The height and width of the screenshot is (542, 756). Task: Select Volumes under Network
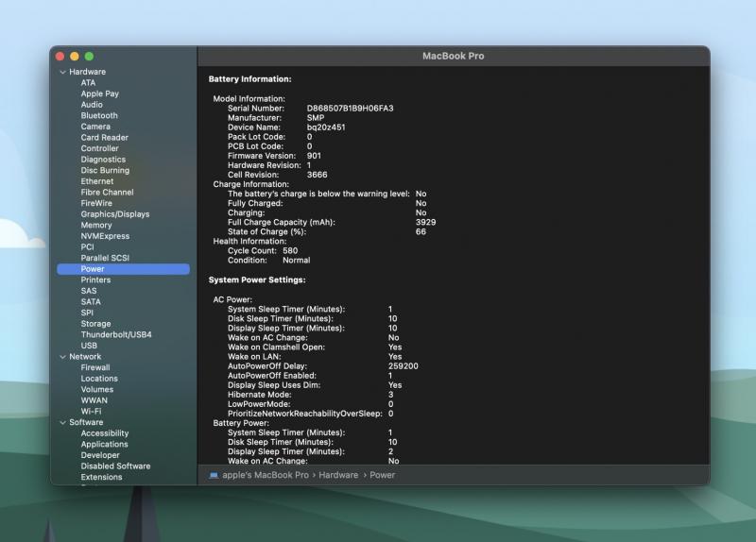click(97, 390)
